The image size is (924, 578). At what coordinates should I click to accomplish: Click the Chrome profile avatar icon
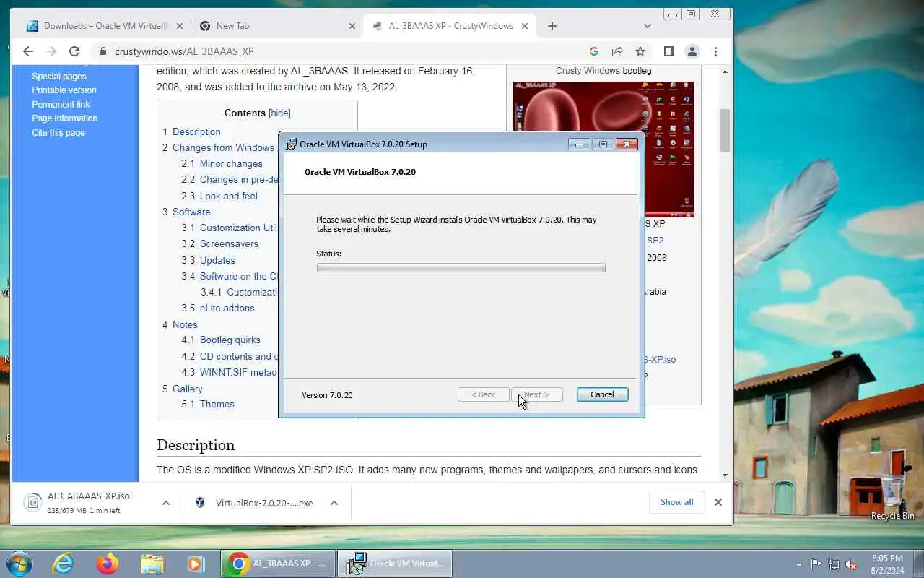click(x=692, y=51)
